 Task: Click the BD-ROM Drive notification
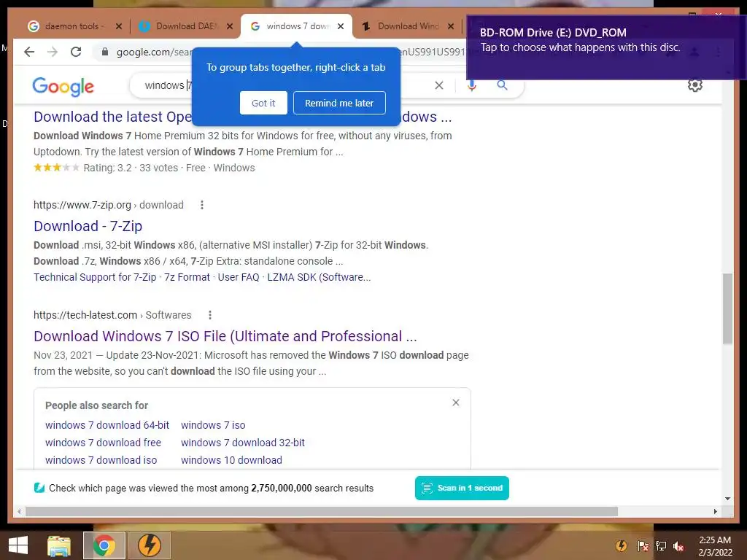click(x=606, y=47)
